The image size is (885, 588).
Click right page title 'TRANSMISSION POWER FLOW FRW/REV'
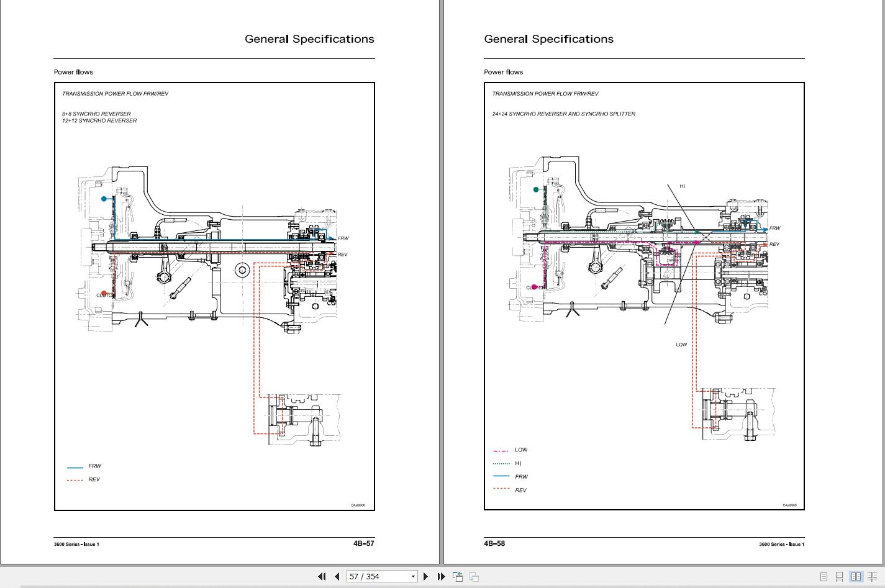[x=545, y=94]
